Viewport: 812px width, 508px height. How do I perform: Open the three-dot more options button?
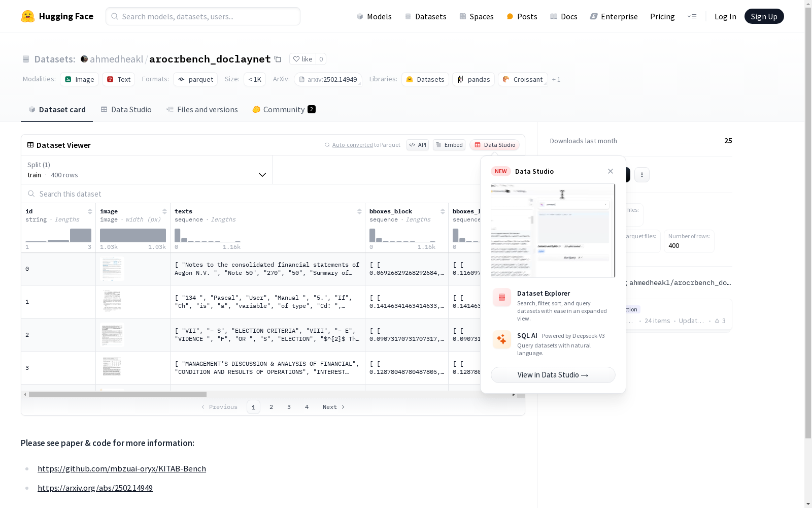pyautogui.click(x=642, y=175)
